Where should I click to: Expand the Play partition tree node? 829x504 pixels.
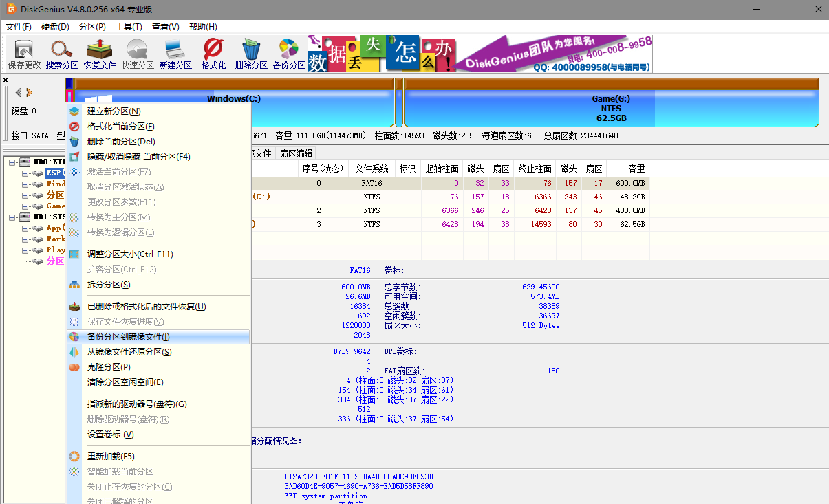pyautogui.click(x=25, y=250)
